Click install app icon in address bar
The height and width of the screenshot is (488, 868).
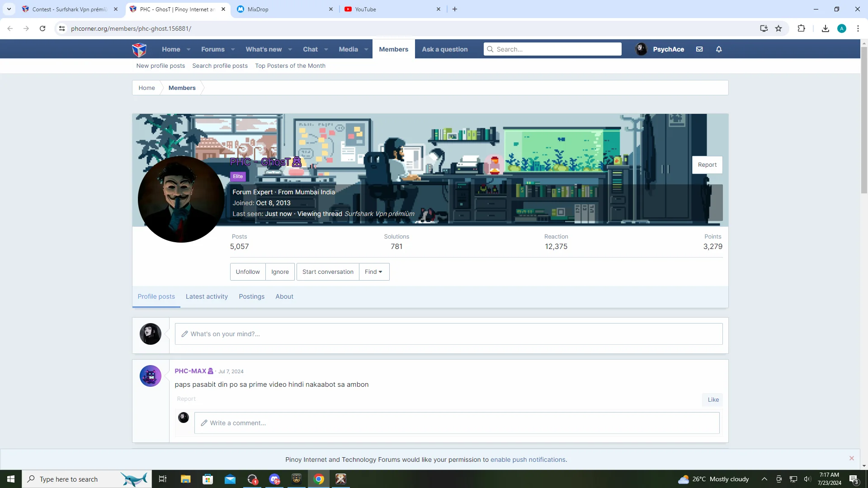[764, 28]
